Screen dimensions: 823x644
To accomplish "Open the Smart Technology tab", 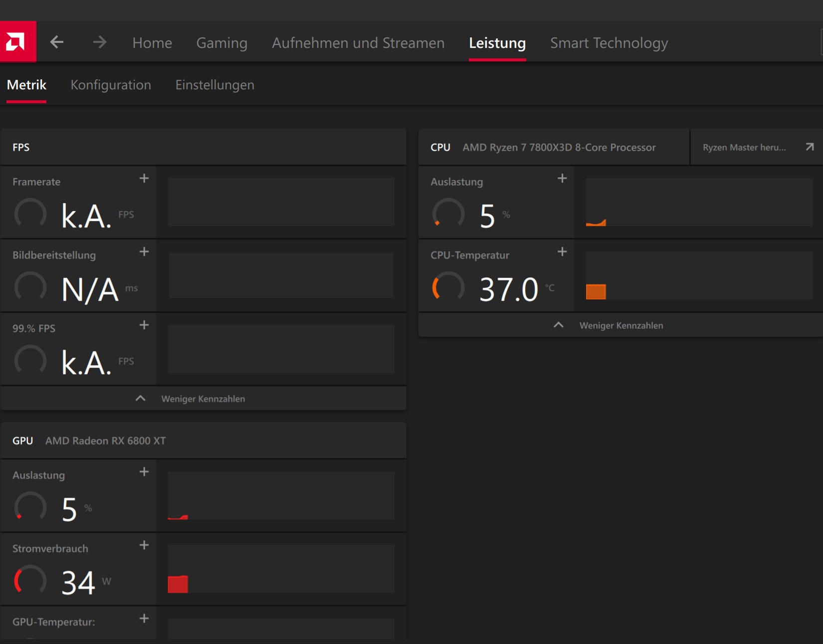I will pyautogui.click(x=609, y=43).
